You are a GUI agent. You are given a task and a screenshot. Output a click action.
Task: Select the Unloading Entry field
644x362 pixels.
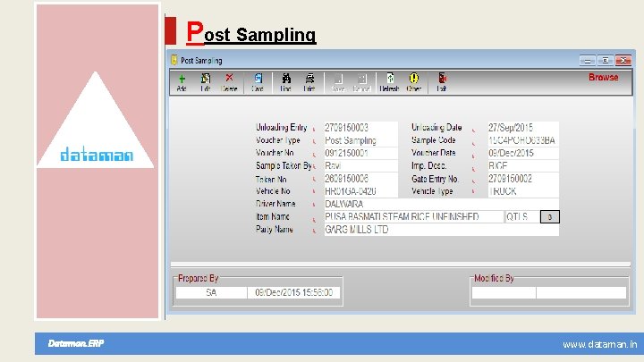tap(361, 128)
